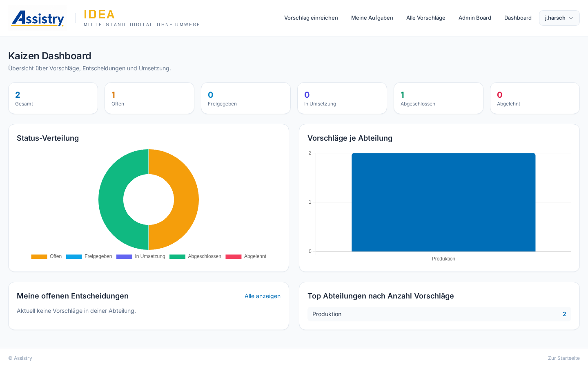Image resolution: width=588 pixels, height=368 pixels.
Task: Select the Offen stat card
Action: click(149, 98)
